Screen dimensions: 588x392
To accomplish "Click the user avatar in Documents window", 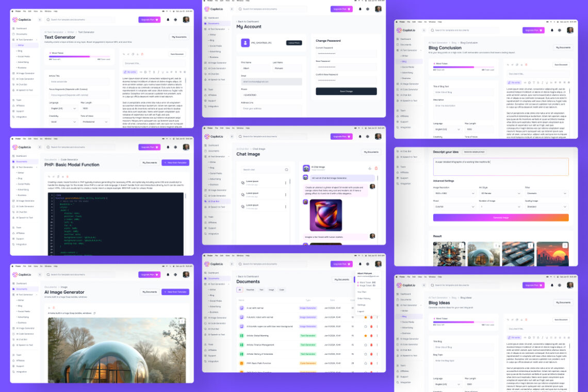I will pyautogui.click(x=378, y=264).
